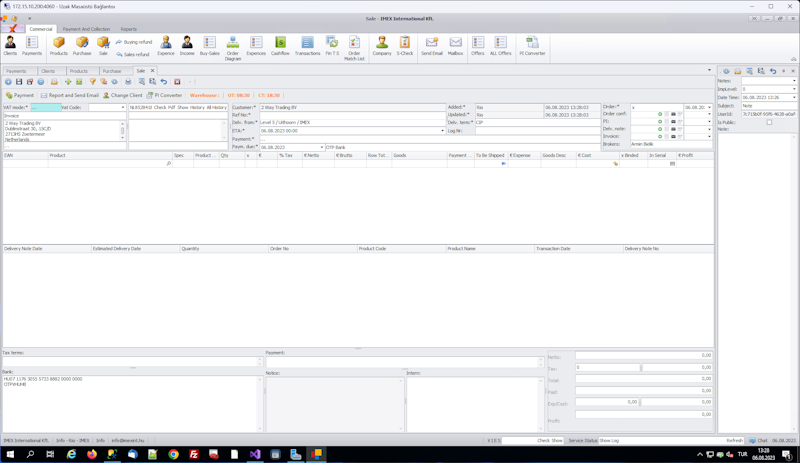Screen dimensions: 800x463
Task: Click the Sales refund ribbon item
Action: (x=133, y=54)
